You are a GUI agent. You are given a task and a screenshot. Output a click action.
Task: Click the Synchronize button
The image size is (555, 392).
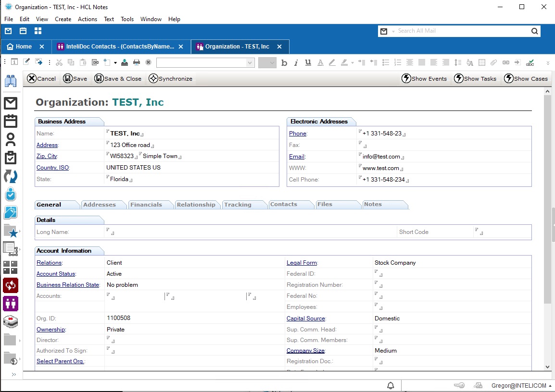pos(171,78)
